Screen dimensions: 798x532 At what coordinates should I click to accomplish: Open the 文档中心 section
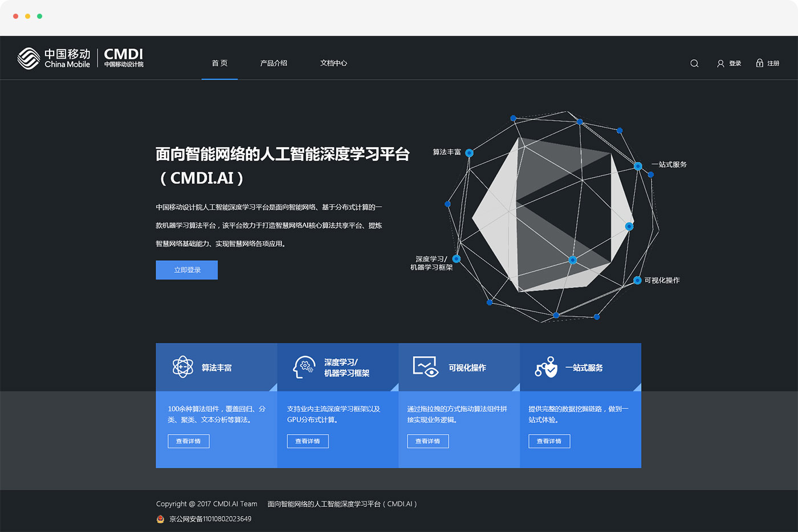point(334,63)
